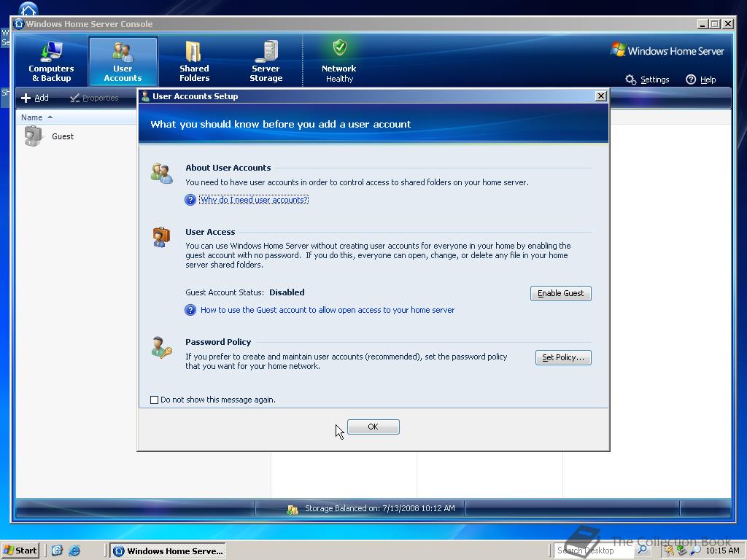Viewport: 747px width, 560px height.
Task: Open the Shared Folders tab
Action: pyautogui.click(x=194, y=62)
